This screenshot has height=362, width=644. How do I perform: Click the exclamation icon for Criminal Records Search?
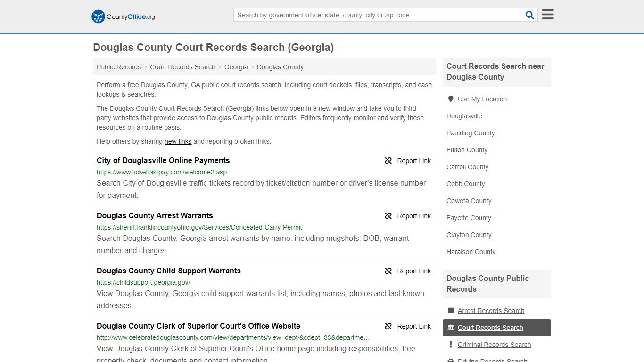click(451, 345)
